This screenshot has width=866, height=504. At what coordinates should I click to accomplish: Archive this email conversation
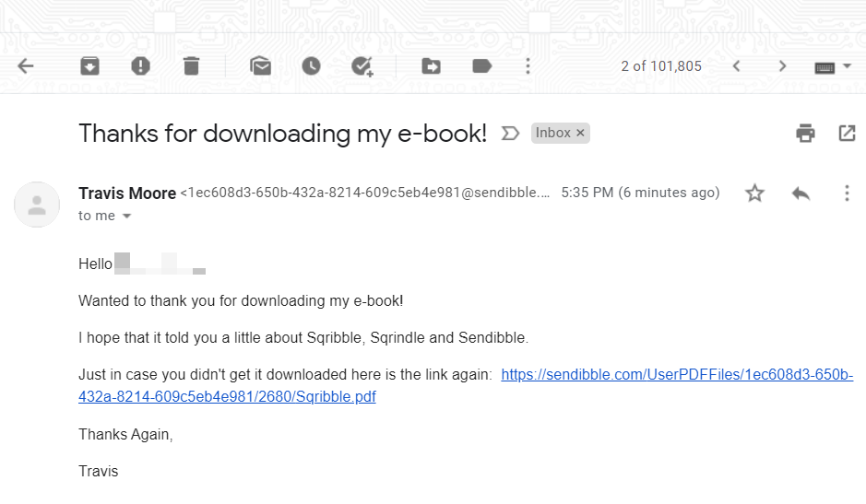coord(89,66)
